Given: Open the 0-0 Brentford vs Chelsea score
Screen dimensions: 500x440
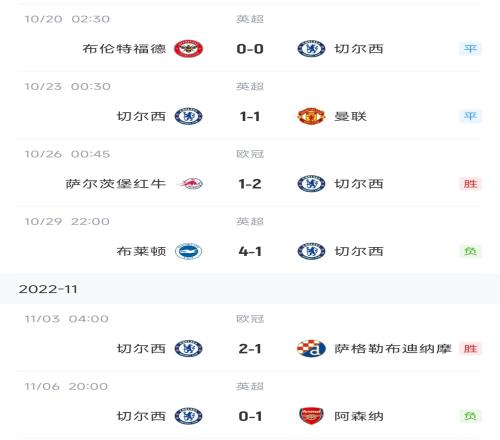Looking at the screenshot, I should click(x=250, y=49).
